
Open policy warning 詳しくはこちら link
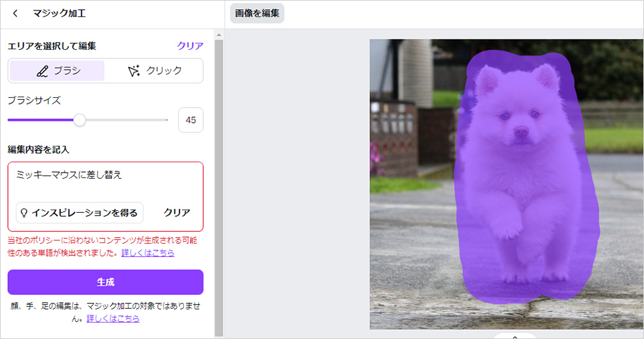pos(148,253)
